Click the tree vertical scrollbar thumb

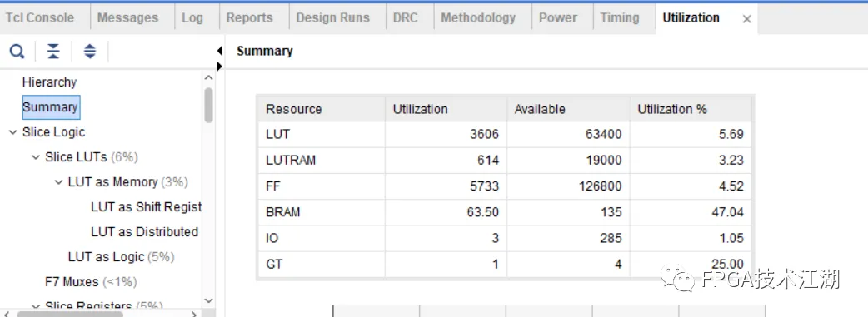[x=209, y=105]
